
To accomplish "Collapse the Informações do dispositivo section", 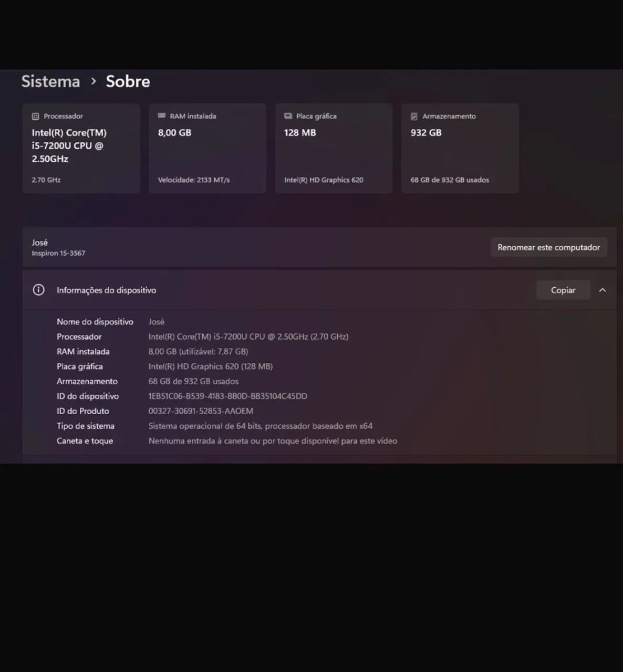I will (603, 290).
